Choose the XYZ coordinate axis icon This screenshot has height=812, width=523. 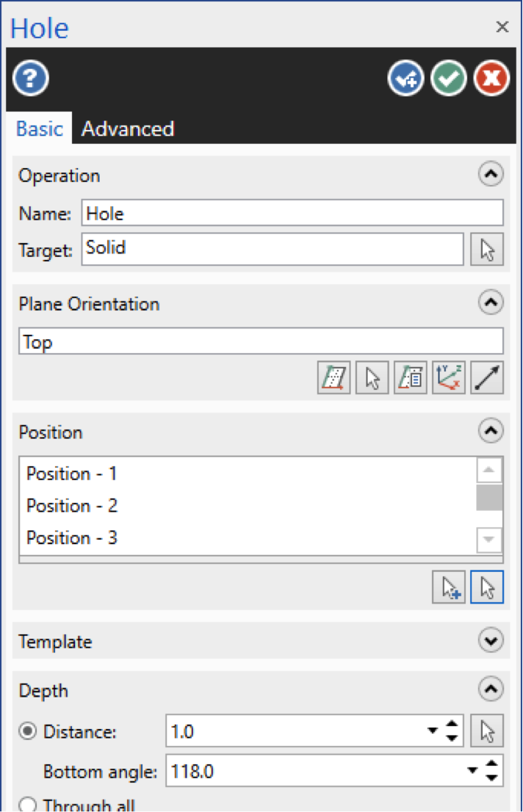[448, 377]
